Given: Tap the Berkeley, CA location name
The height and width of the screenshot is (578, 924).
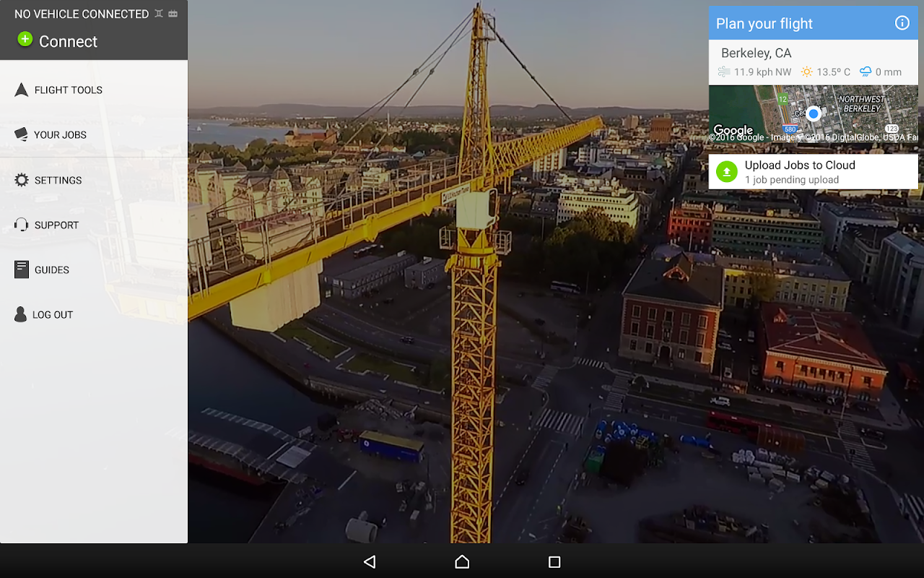Looking at the screenshot, I should [x=756, y=53].
